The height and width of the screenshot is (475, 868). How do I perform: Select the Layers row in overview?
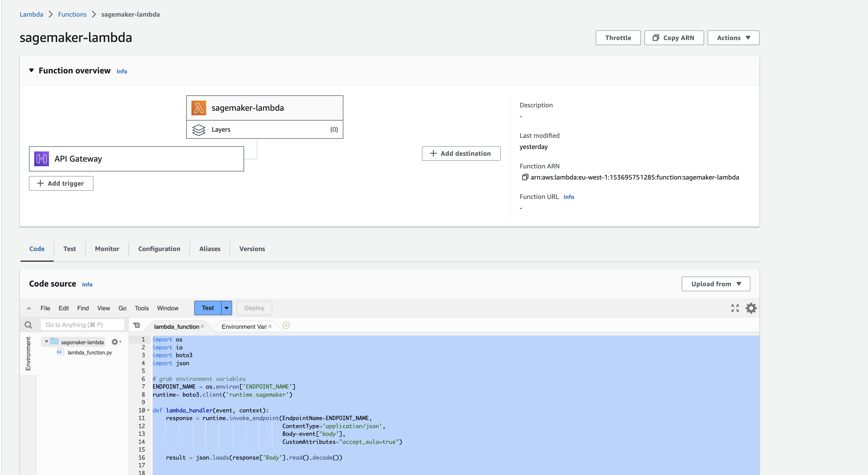tap(264, 130)
